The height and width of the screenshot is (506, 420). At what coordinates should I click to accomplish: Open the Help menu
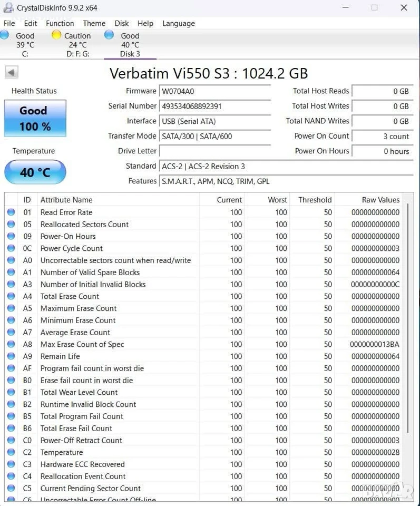(145, 23)
